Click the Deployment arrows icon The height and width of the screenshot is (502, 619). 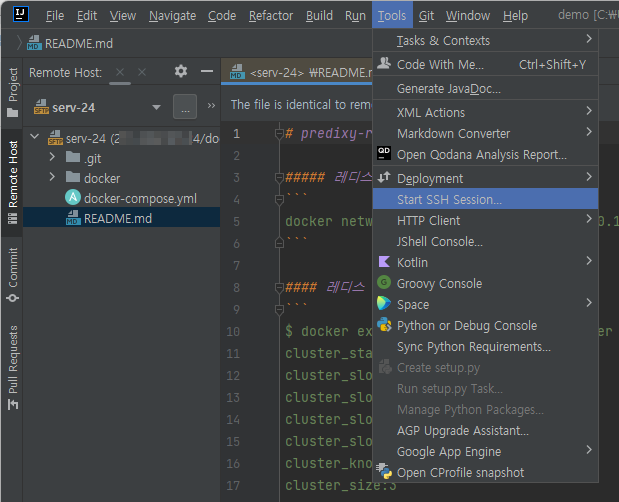coord(384,178)
